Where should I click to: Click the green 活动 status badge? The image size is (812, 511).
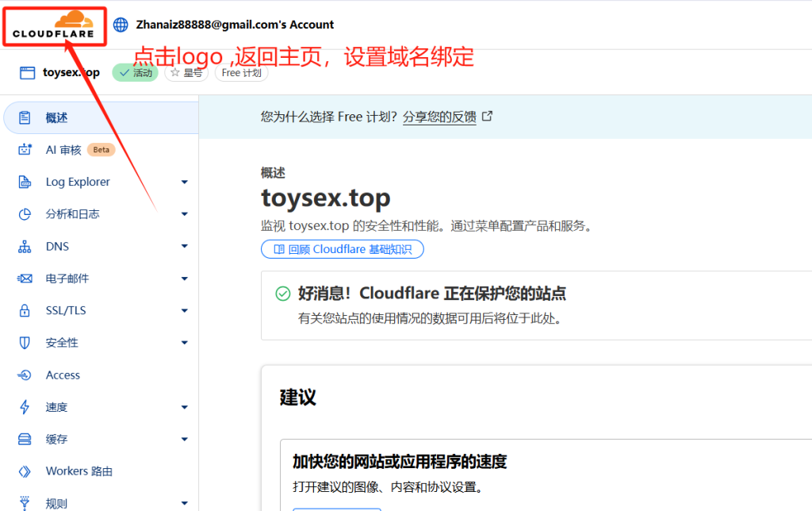(135, 72)
